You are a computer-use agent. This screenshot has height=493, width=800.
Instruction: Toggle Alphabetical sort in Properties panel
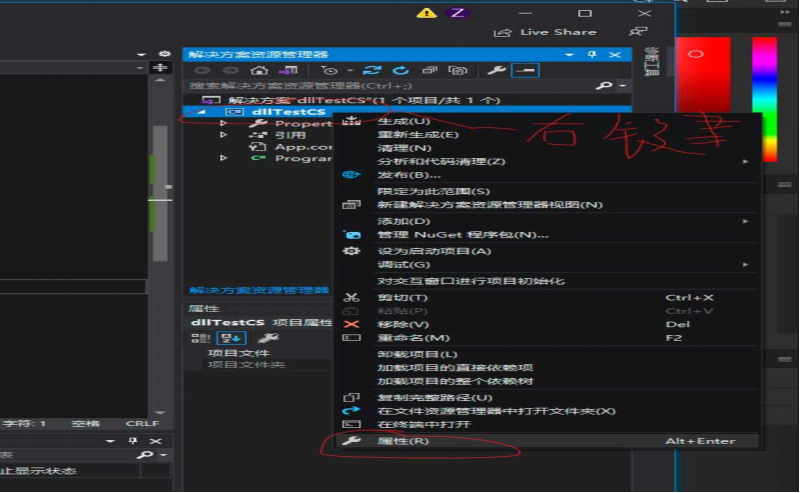click(x=231, y=338)
